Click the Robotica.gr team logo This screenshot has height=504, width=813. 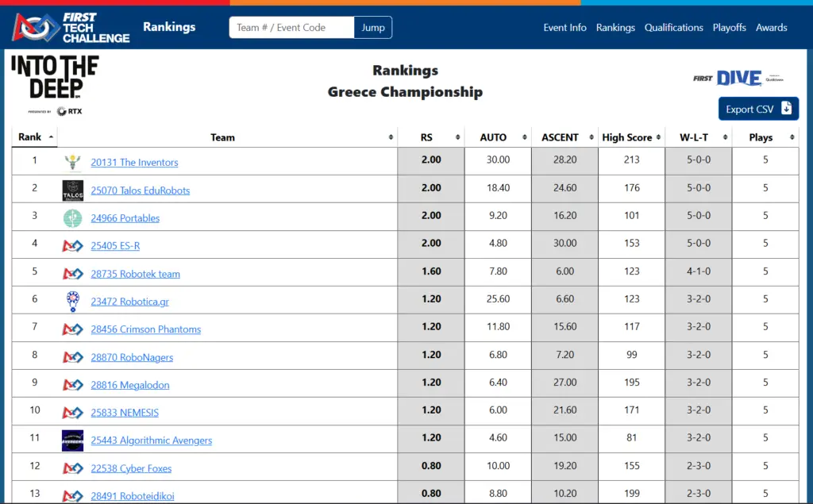[x=73, y=302]
